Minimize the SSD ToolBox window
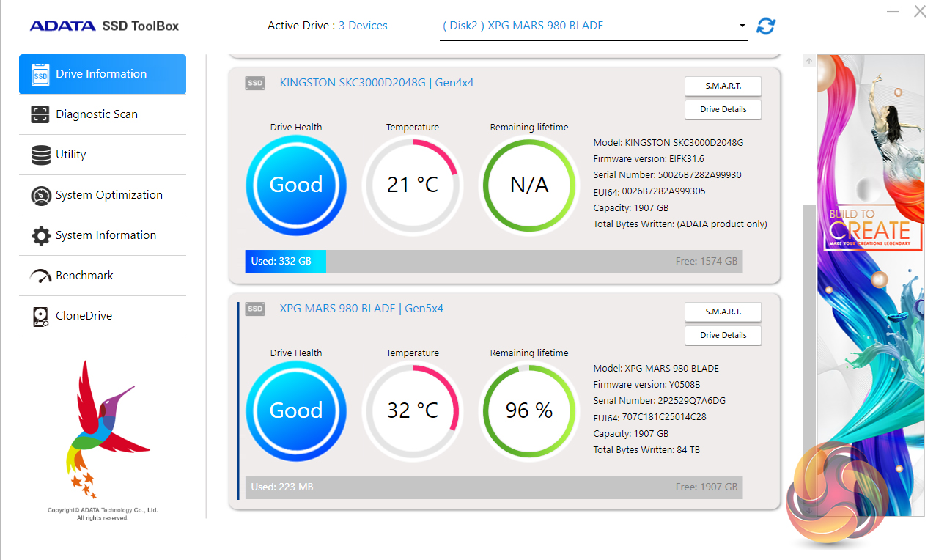The image size is (936, 560). coord(893,12)
